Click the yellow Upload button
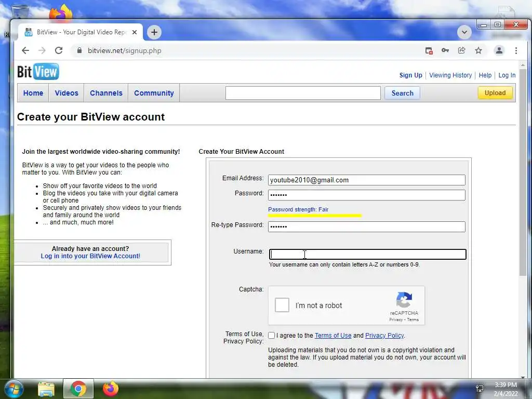Screen dimensions: 532x399 pyautogui.click(x=495, y=93)
